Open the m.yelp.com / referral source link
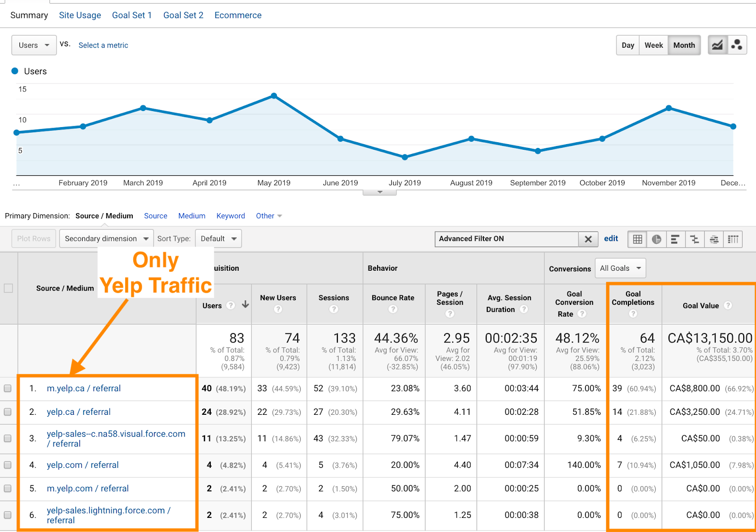 (87, 489)
